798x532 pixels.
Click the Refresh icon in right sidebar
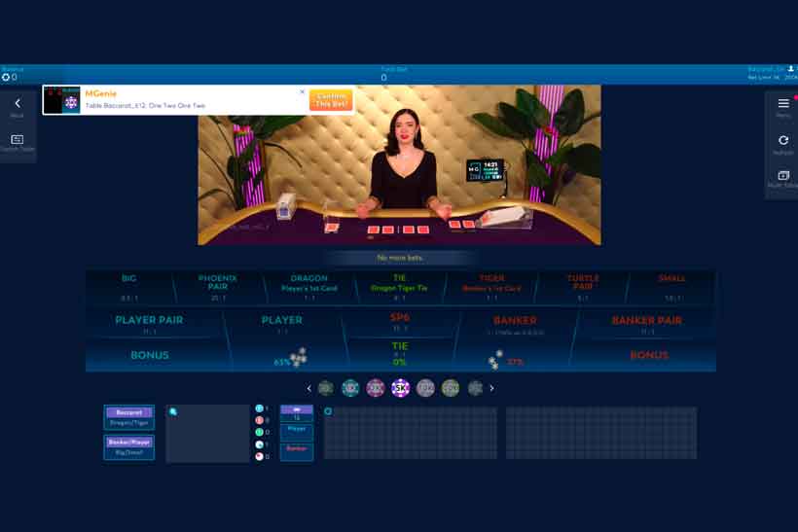point(783,140)
